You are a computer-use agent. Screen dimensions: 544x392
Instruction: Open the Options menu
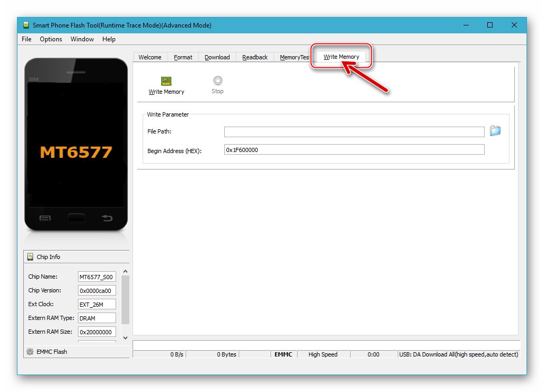point(50,39)
